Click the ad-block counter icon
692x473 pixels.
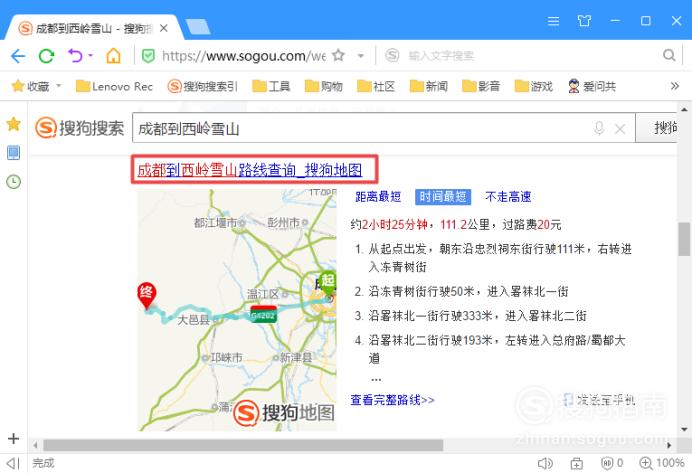click(x=612, y=463)
